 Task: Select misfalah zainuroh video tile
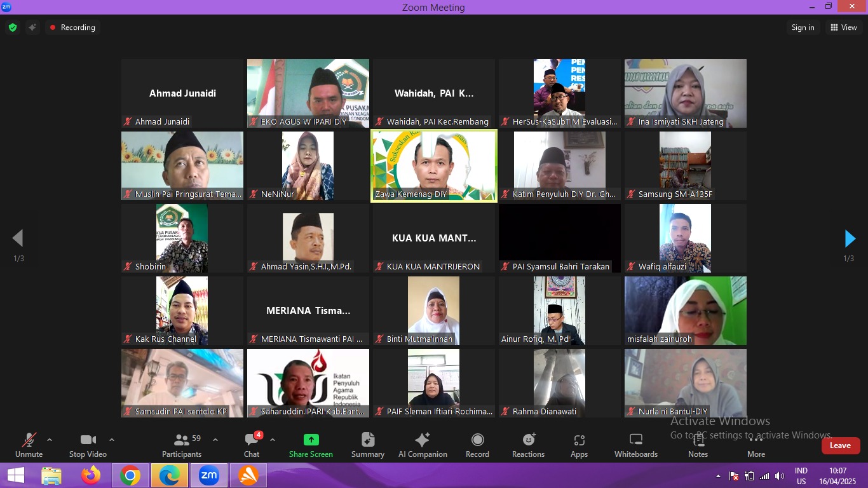686,311
